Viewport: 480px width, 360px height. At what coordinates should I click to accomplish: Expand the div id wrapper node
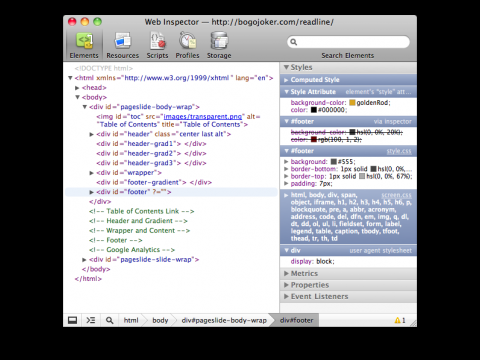(92, 173)
